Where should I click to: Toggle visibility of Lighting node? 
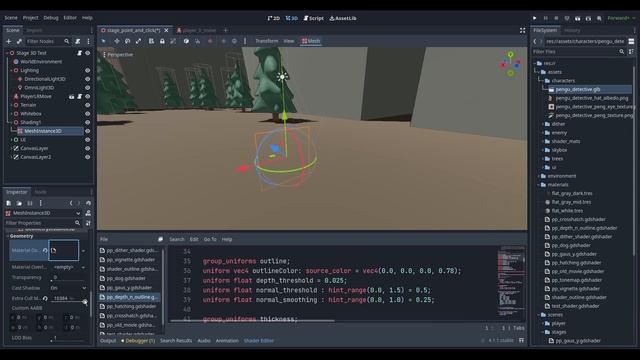(87, 70)
